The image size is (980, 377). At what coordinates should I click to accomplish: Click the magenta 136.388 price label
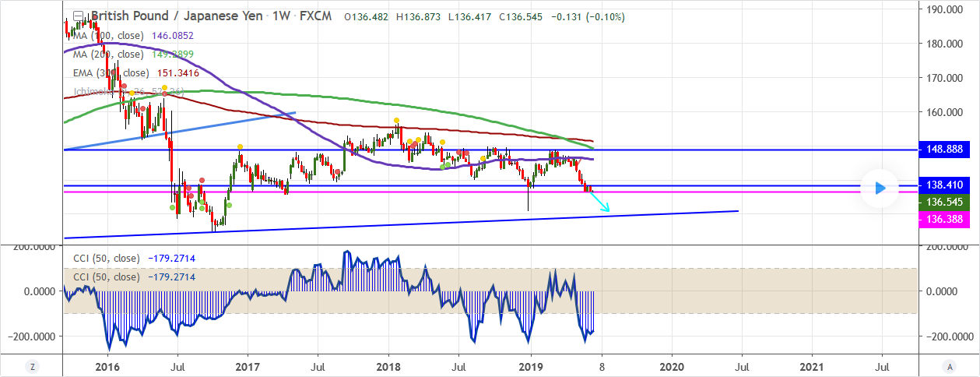(945, 221)
